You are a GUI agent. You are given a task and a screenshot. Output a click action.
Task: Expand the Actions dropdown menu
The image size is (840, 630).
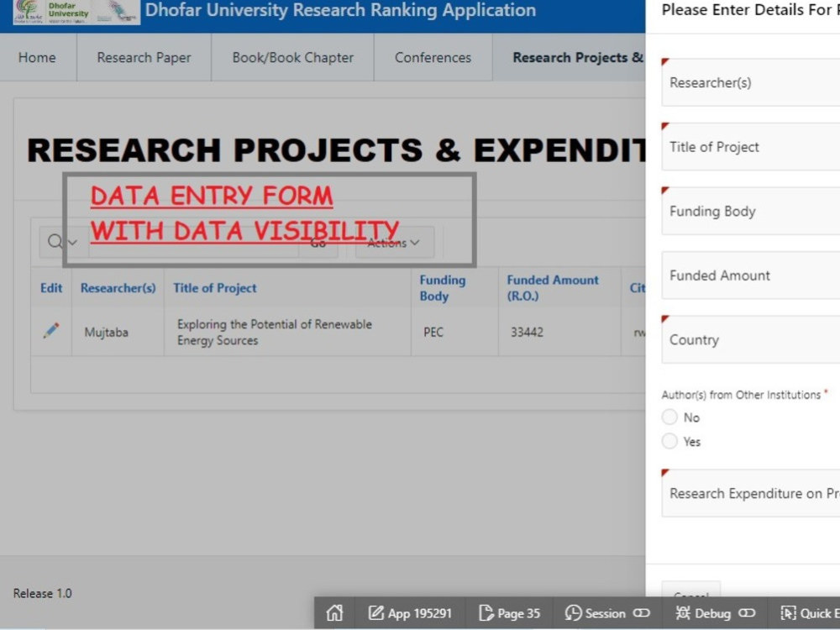click(x=394, y=243)
